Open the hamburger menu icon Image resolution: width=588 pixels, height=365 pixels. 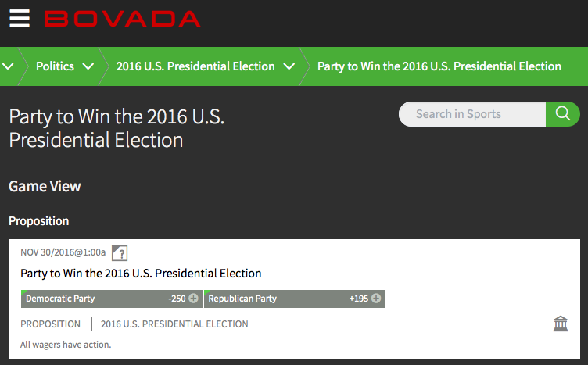pyautogui.click(x=20, y=18)
